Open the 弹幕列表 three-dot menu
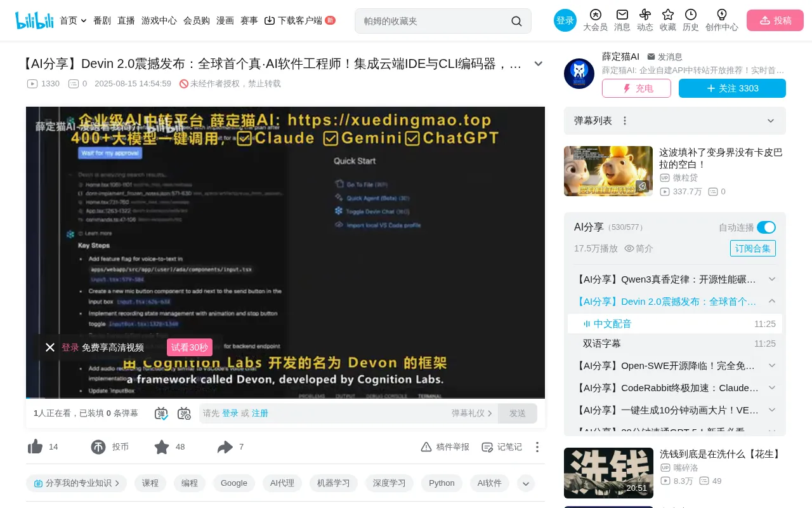 coord(625,121)
